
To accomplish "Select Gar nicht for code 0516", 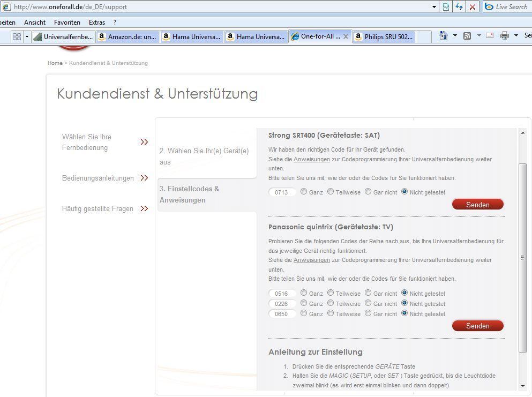I will coord(368,293).
